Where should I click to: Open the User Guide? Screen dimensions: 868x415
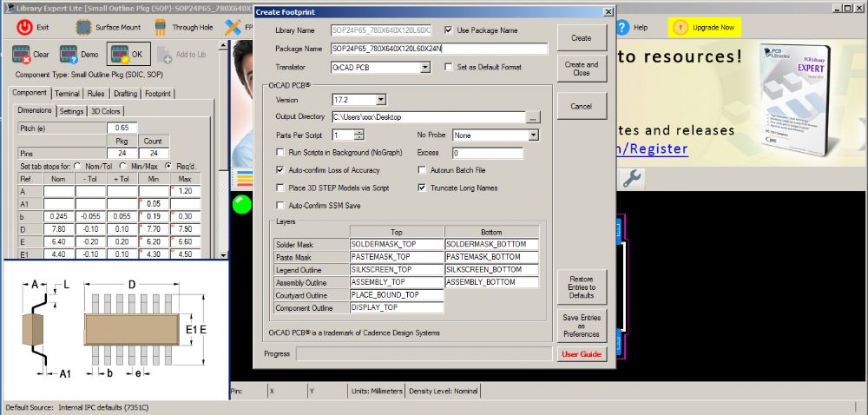pyautogui.click(x=582, y=354)
